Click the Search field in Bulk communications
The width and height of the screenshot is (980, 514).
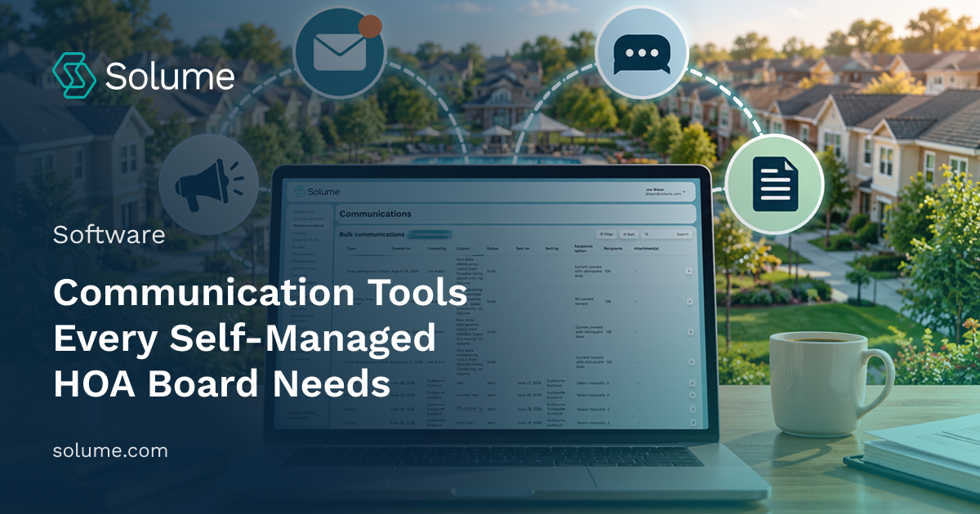pos(667,234)
